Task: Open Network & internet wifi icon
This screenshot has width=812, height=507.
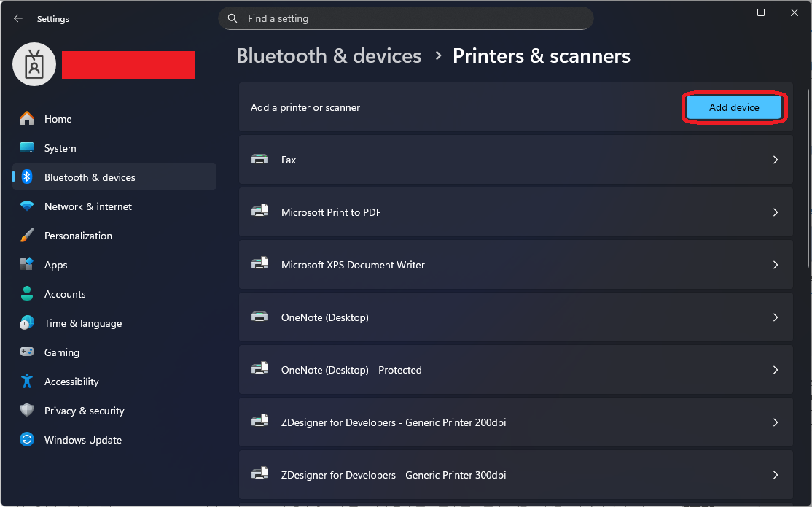Action: pos(27,206)
